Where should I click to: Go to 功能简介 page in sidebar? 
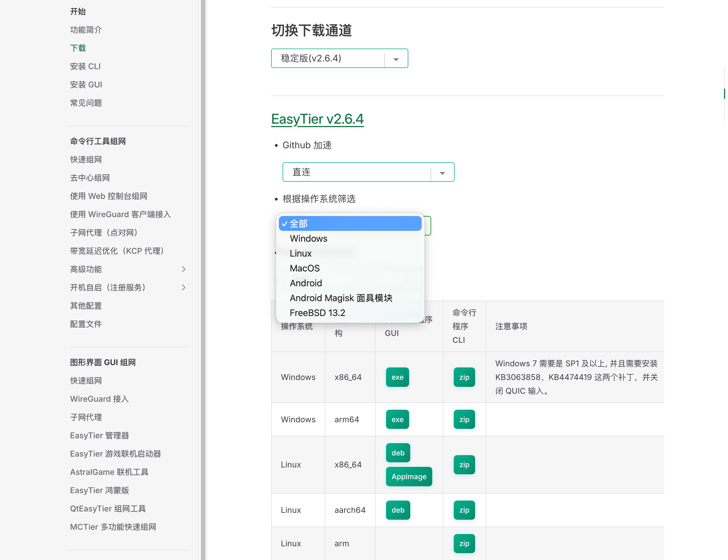[86, 30]
